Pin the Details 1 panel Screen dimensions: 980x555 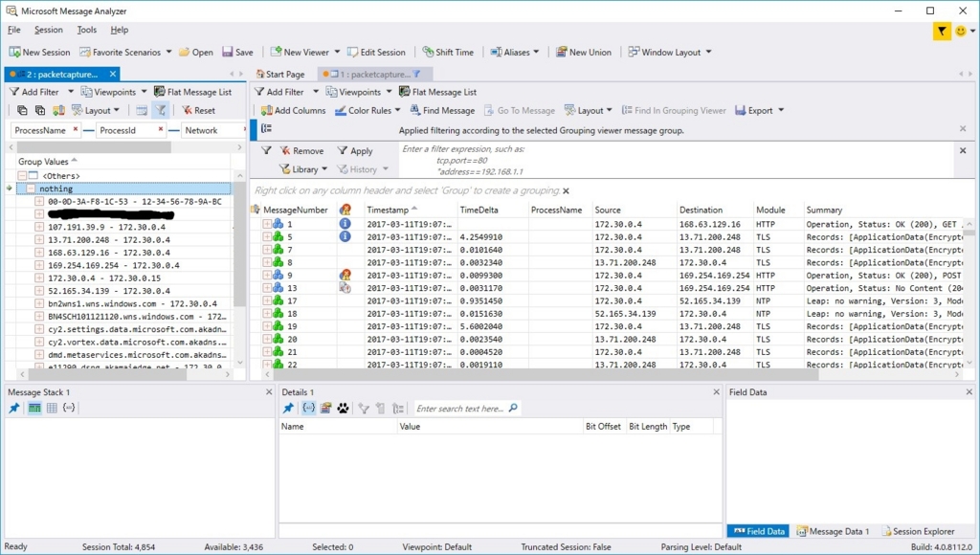[x=288, y=409]
